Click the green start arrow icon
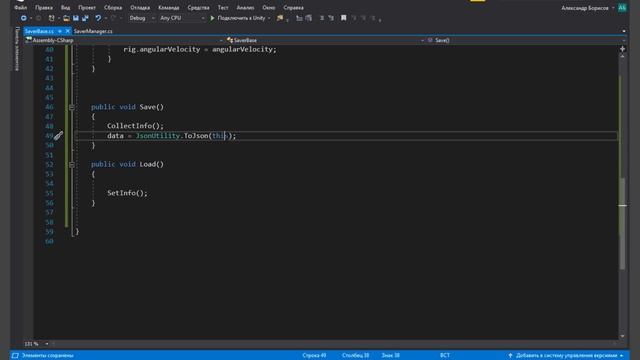Screen dimensions: 640x360 [x=212, y=18]
